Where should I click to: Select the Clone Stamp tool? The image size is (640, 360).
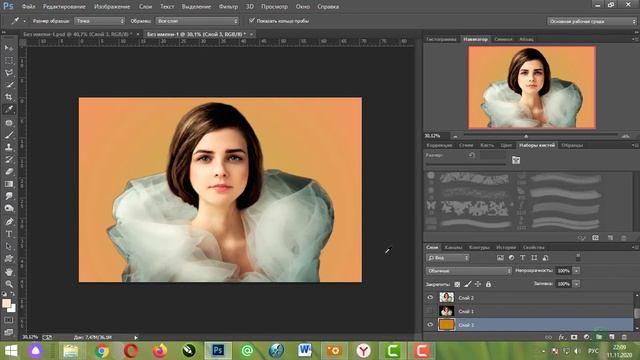pyautogui.click(x=9, y=147)
